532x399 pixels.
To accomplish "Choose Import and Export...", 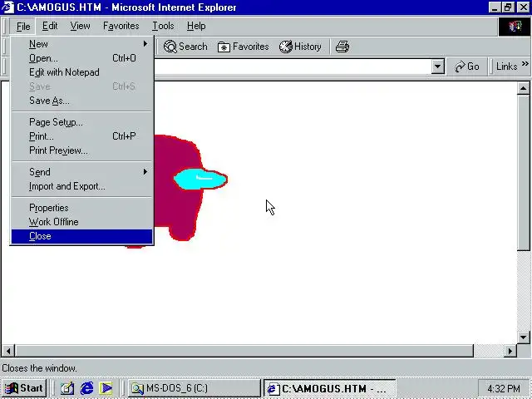I will (81, 186).
